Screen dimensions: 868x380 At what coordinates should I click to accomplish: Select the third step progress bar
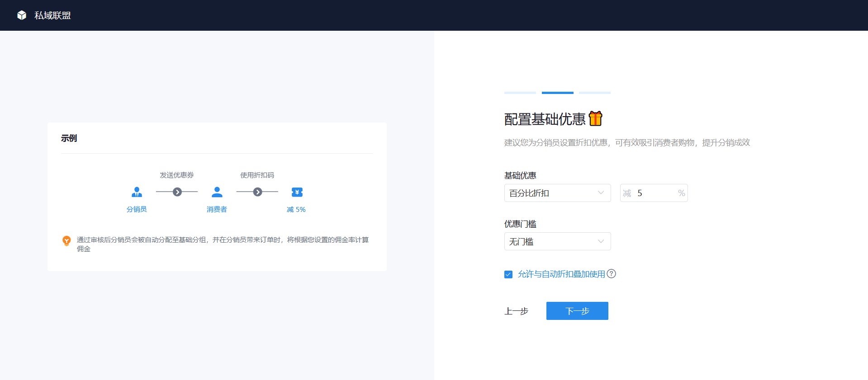(x=595, y=93)
